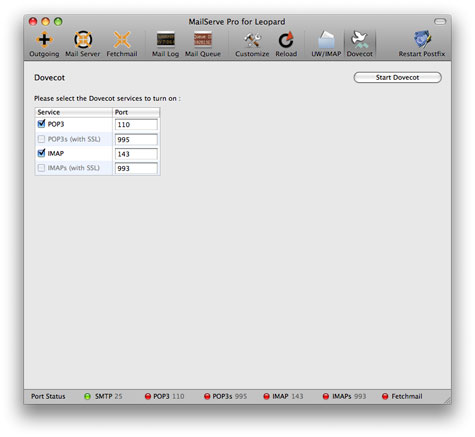
Task: Uncheck the IMAP service checkbox
Action: [x=41, y=153]
